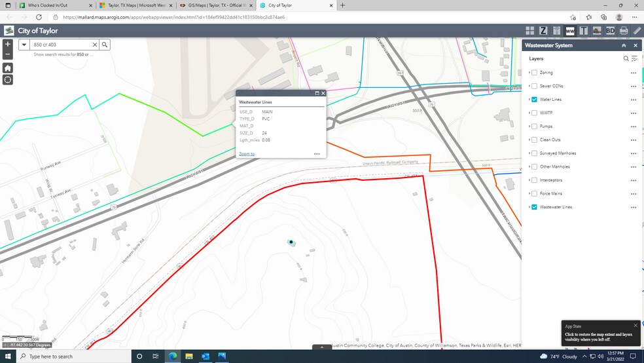Zoom in on the map
Screen dimensions: 644x363
8,45
